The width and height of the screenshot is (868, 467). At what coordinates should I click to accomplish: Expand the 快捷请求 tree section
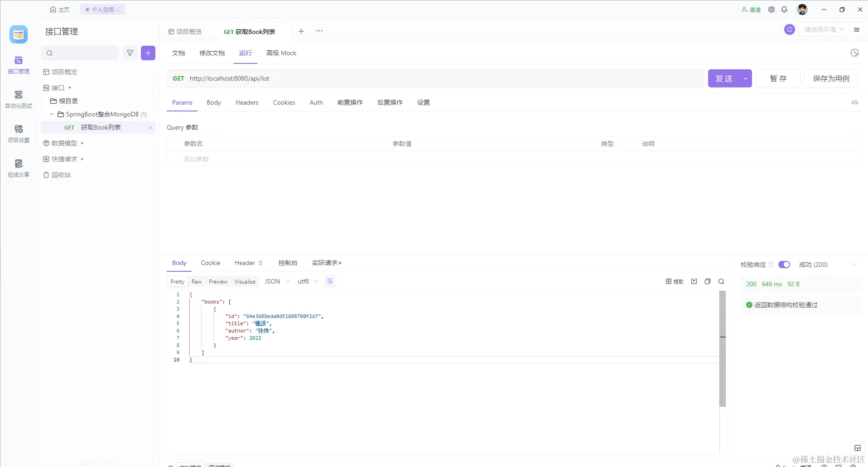point(82,159)
